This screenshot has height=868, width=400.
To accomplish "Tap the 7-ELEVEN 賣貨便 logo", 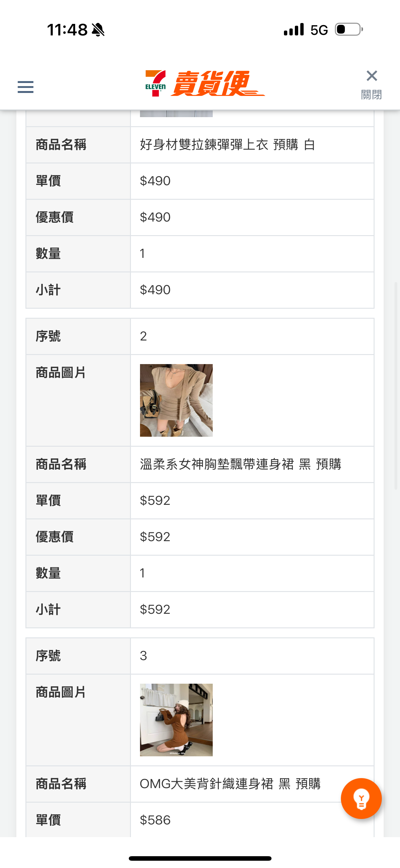I will point(205,84).
